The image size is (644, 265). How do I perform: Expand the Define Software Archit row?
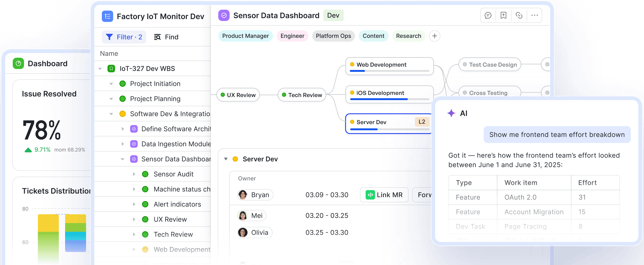[x=123, y=129]
